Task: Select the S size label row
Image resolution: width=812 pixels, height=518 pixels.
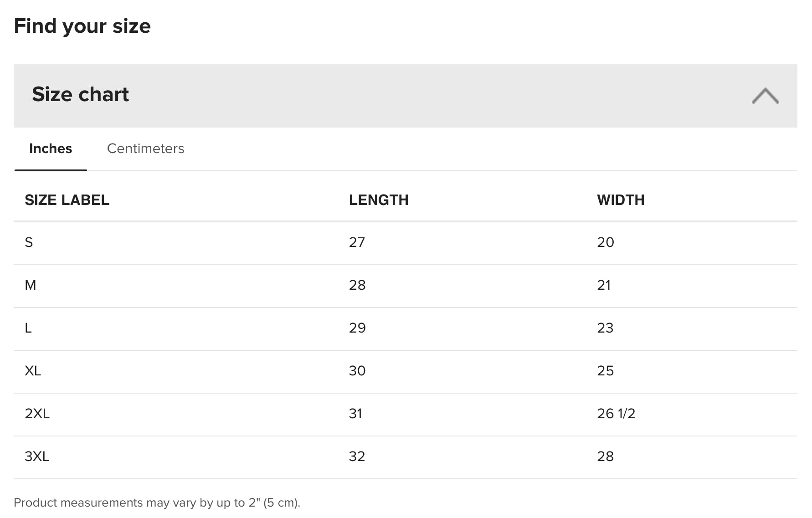Action: (29, 242)
